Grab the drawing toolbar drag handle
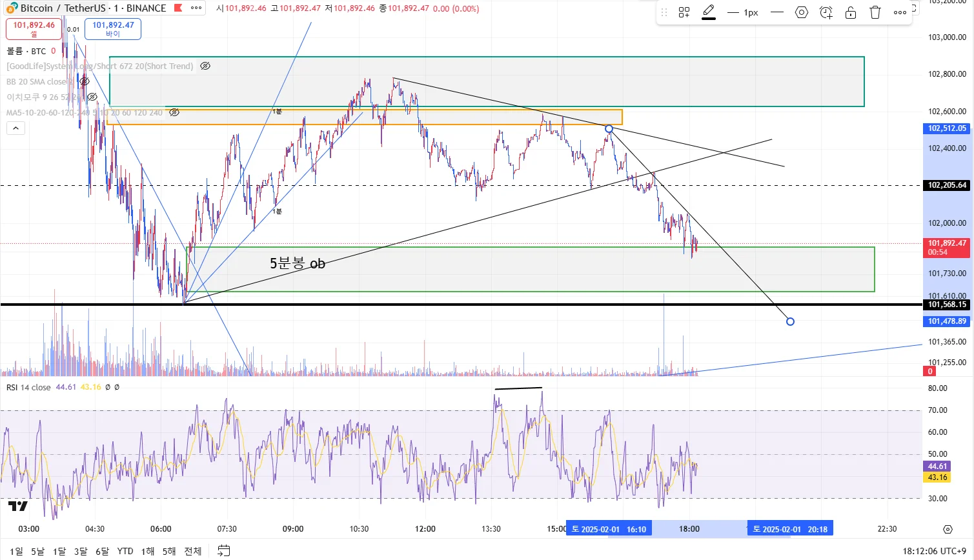 pos(665,12)
